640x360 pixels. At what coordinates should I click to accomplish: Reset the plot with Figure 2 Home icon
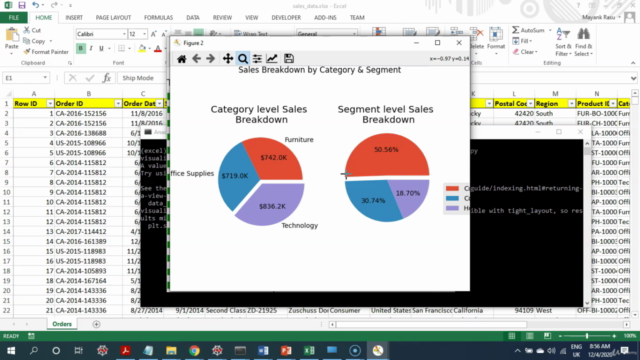point(182,59)
